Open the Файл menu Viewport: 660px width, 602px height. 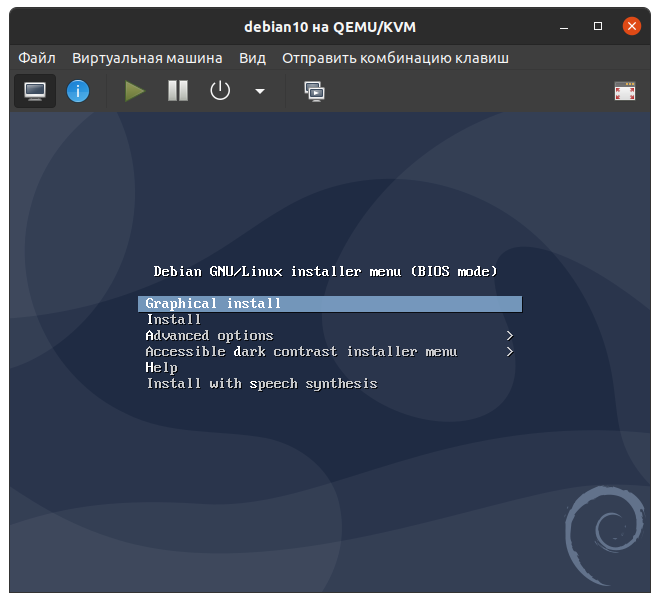tap(37, 58)
